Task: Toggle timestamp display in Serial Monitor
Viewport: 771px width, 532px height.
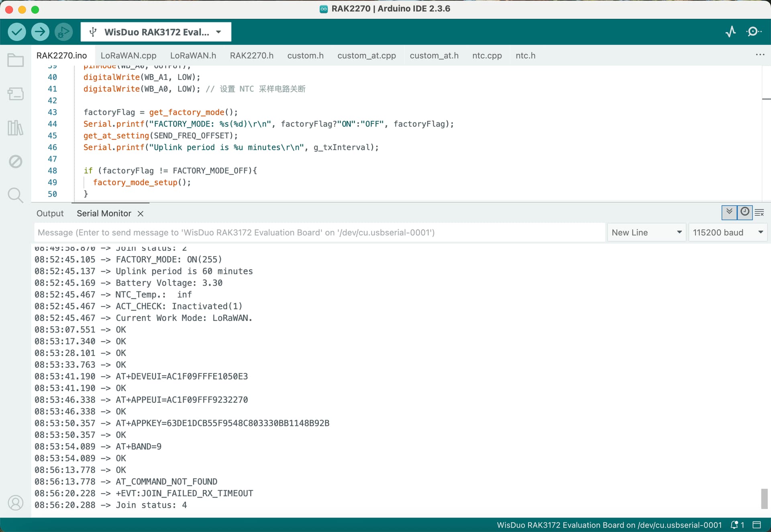Action: pos(745,212)
